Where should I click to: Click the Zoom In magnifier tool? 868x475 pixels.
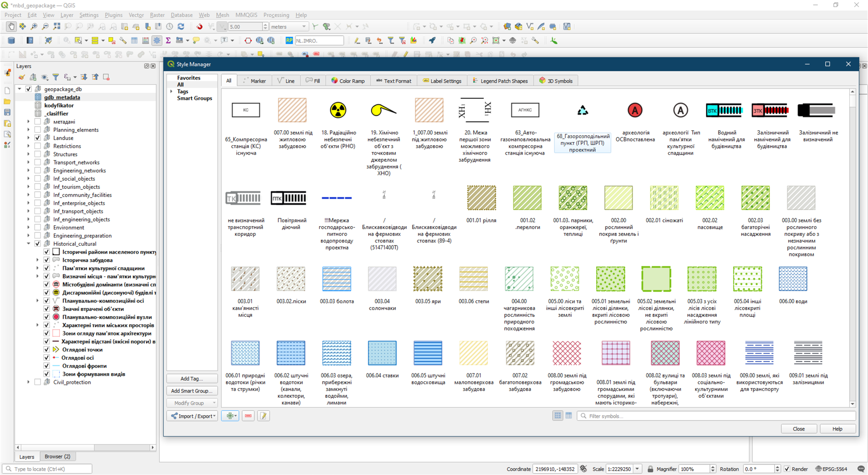(x=34, y=26)
